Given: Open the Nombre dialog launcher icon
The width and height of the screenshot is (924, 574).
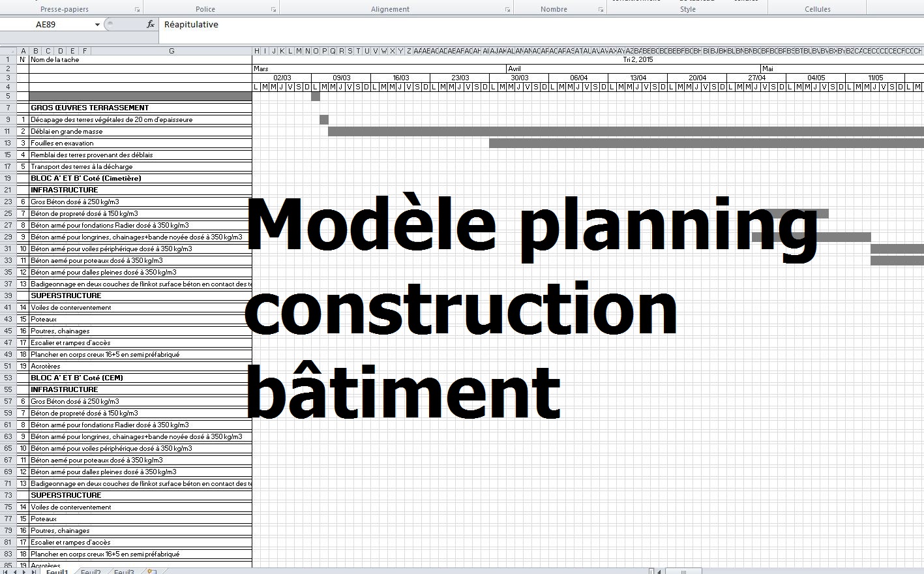Looking at the screenshot, I should [601, 8].
